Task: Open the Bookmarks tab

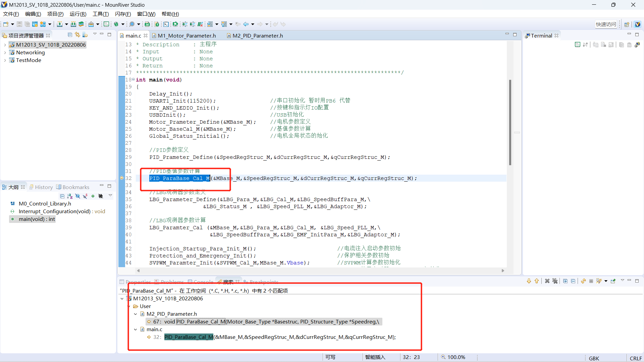Action: [73, 187]
